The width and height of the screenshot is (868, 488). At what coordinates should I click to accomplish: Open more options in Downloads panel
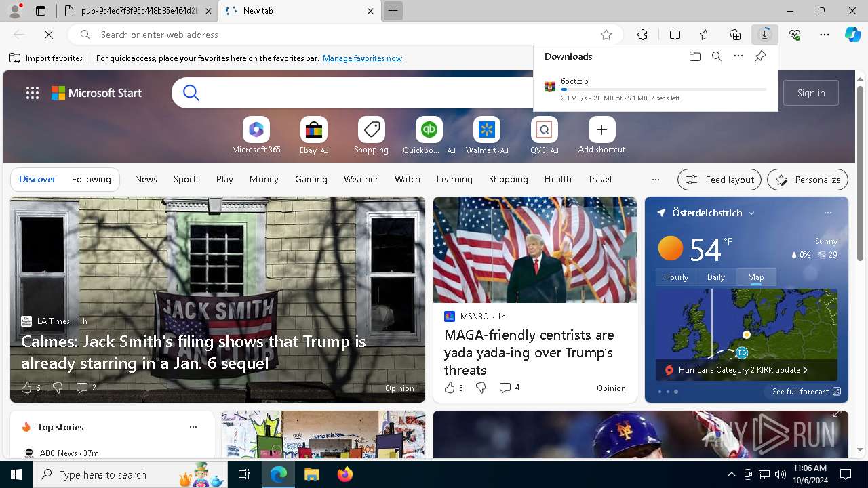(x=738, y=56)
